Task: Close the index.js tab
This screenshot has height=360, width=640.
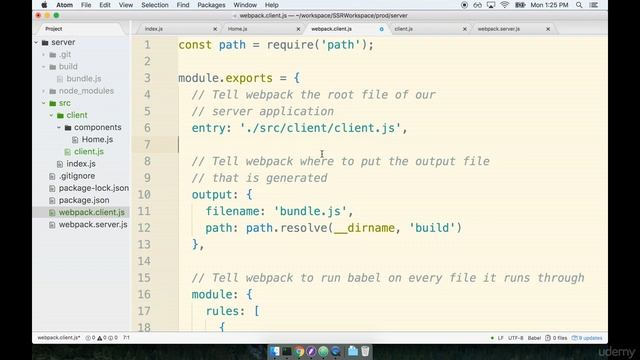Action: click(215, 29)
